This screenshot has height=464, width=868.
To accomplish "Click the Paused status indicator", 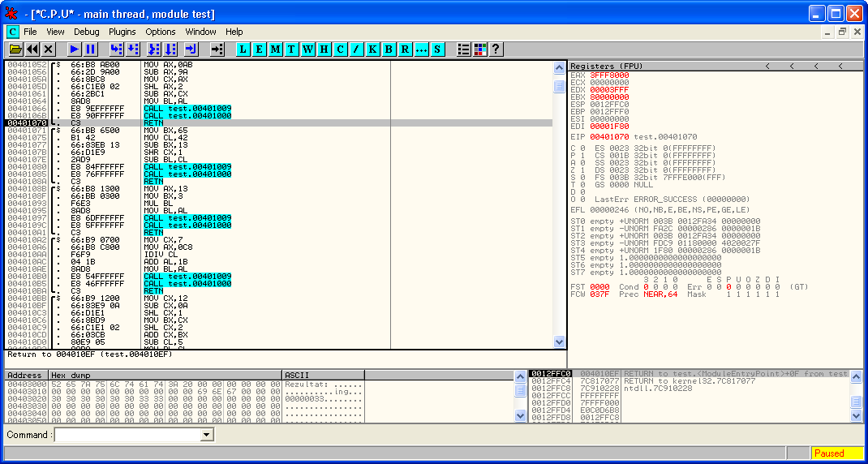I will 837,453.
